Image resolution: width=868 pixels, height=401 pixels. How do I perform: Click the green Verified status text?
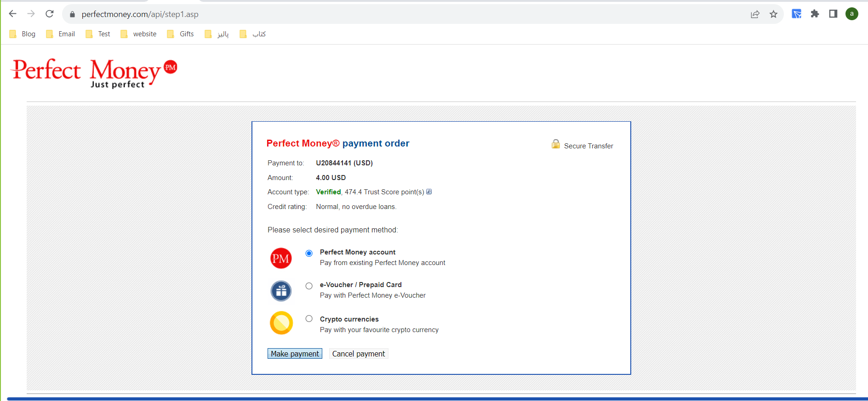point(328,192)
